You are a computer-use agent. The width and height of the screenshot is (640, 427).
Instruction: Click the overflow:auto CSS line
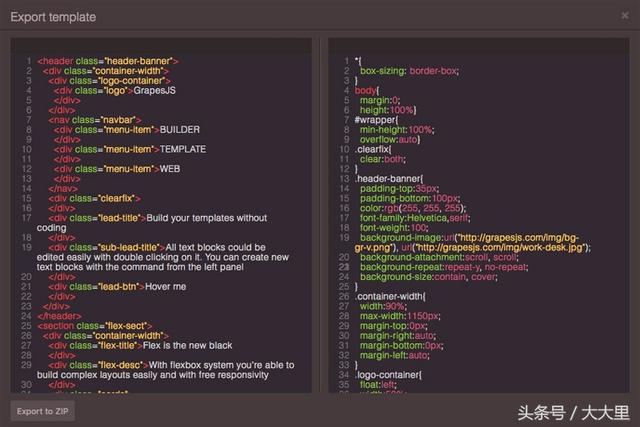click(x=390, y=140)
